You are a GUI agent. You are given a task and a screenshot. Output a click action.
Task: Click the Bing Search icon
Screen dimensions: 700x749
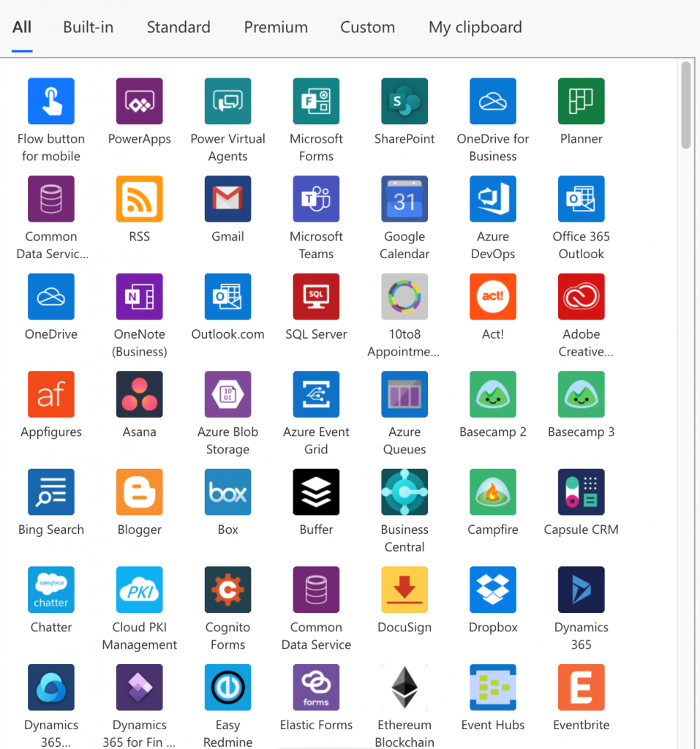point(50,492)
